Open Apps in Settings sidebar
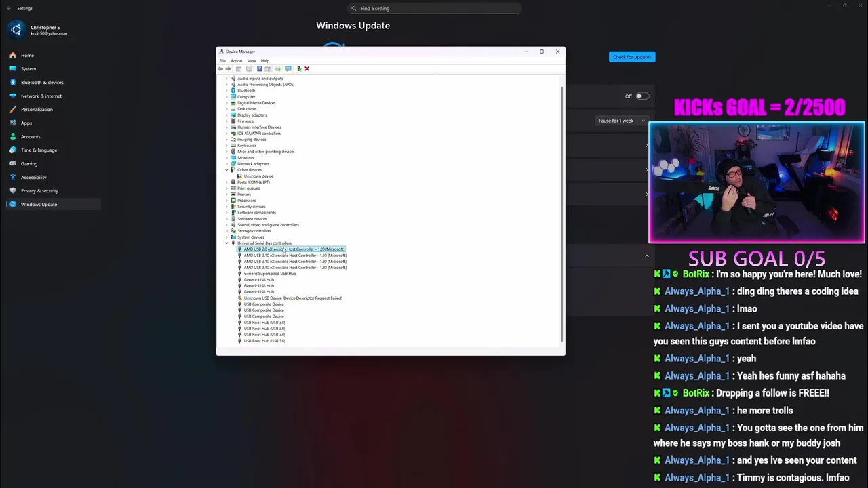 click(53, 123)
